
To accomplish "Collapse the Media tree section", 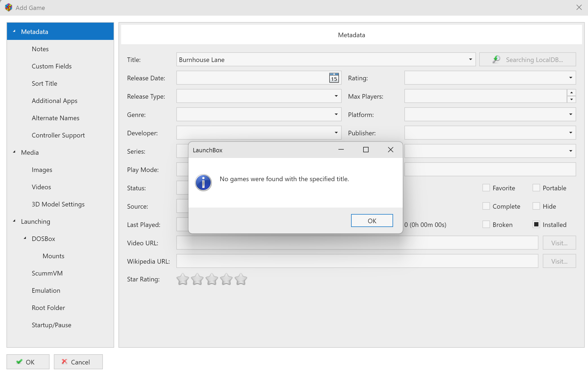I will pyautogui.click(x=14, y=152).
